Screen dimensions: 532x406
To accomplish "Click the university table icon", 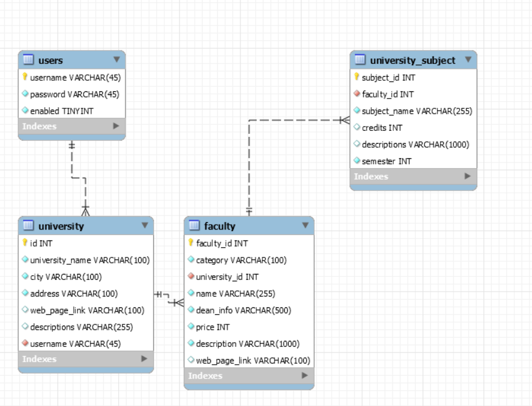I will coord(28,226).
